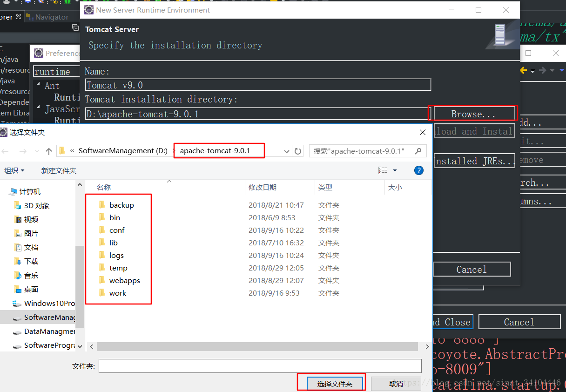
Task: Click the search magnifier icon
Action: click(418, 151)
